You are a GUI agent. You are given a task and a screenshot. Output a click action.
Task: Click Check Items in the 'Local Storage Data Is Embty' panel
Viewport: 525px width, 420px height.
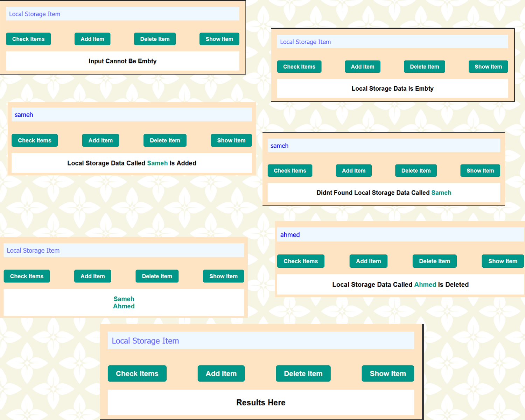[x=299, y=66]
